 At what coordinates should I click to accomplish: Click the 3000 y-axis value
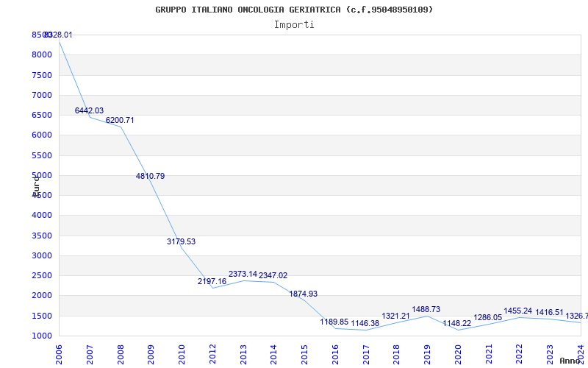tap(42, 255)
